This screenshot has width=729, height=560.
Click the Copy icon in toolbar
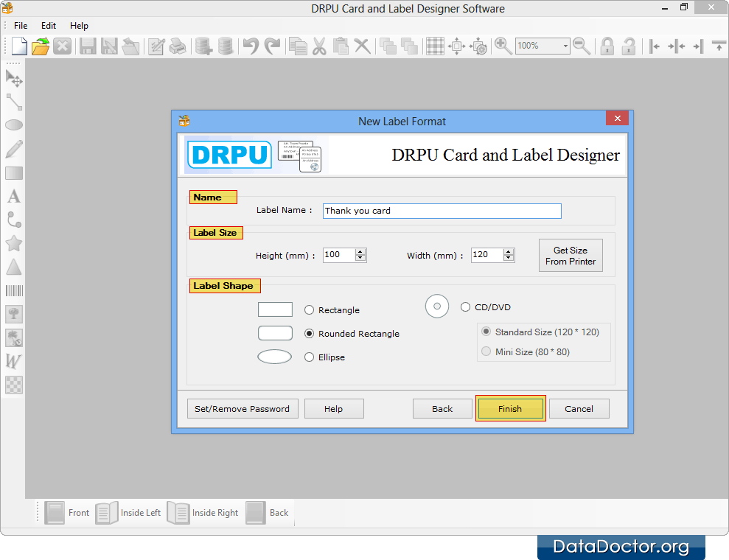[298, 46]
